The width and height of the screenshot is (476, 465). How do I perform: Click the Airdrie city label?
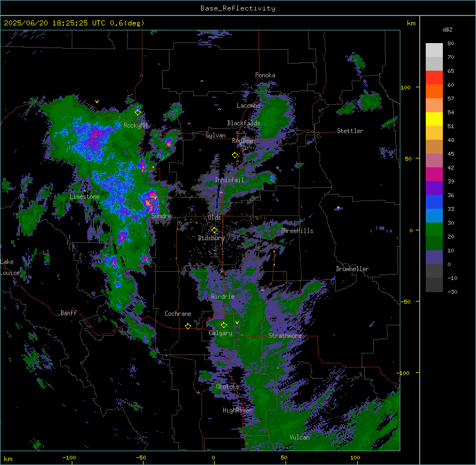pyautogui.click(x=223, y=297)
